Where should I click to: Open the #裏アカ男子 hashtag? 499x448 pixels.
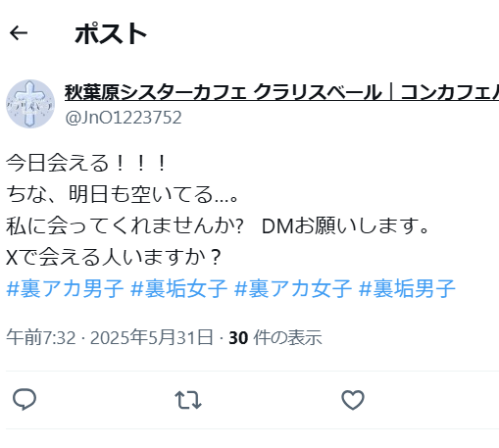(x=65, y=288)
